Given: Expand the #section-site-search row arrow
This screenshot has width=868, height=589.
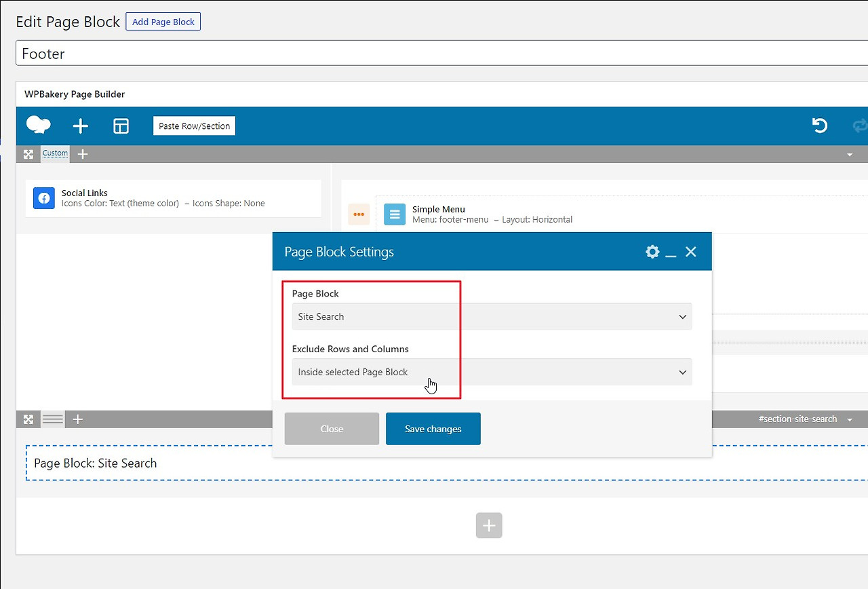Looking at the screenshot, I should tap(850, 420).
